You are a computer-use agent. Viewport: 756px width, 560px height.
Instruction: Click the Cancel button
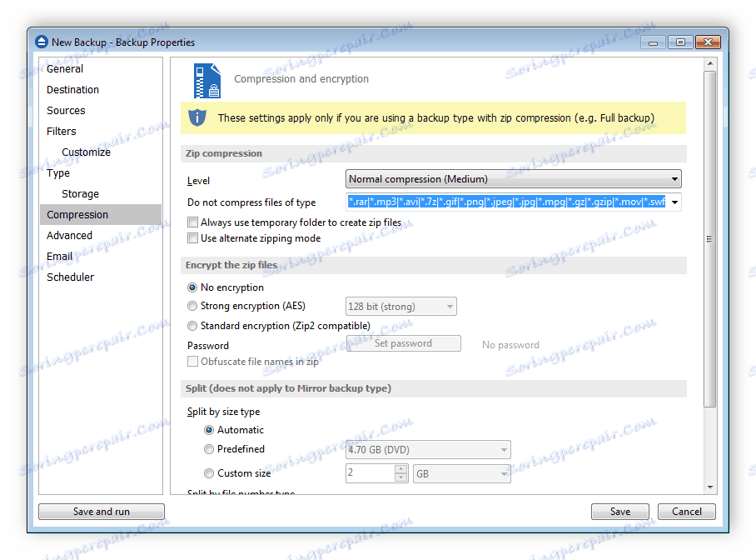(687, 511)
